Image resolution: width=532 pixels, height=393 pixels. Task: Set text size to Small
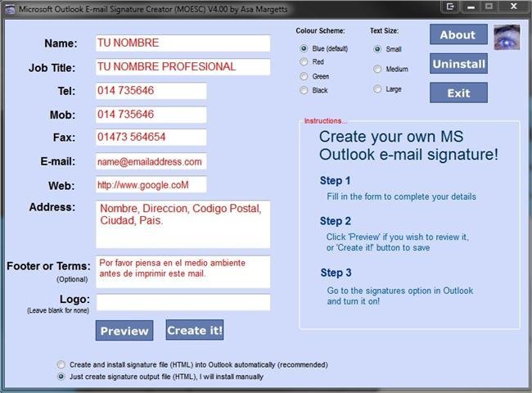pyautogui.click(x=377, y=49)
